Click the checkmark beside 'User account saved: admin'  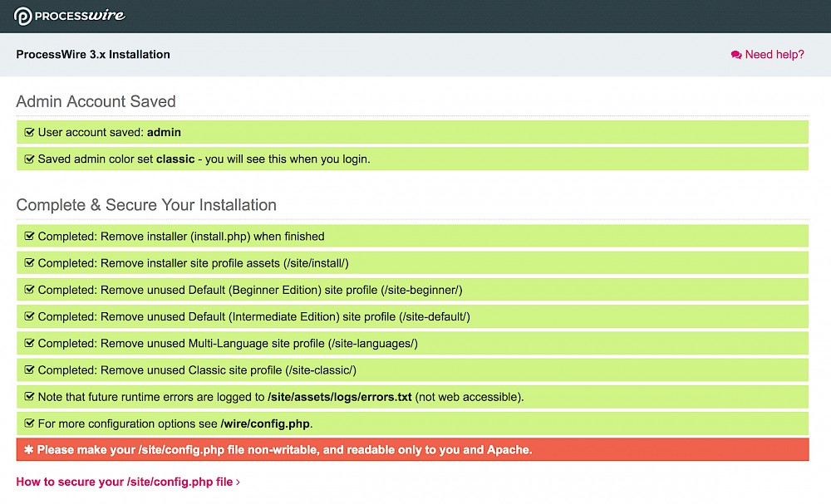(29, 131)
